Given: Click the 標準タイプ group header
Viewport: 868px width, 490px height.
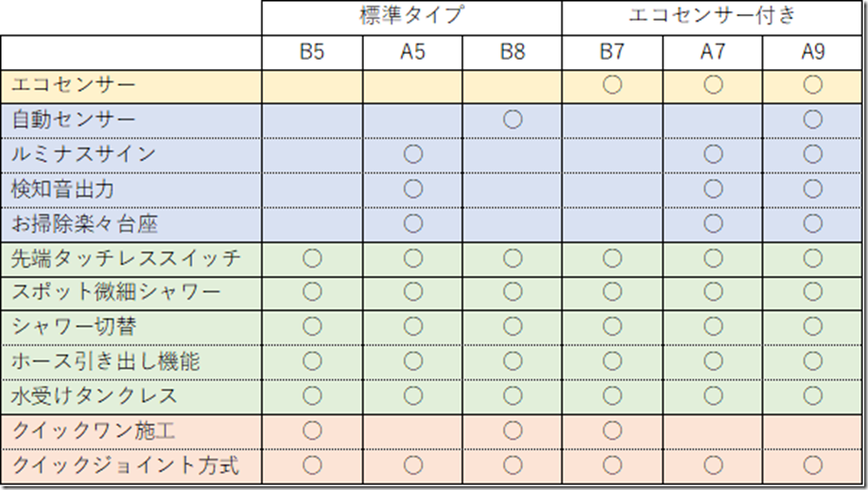Looking at the screenshot, I should (412, 15).
